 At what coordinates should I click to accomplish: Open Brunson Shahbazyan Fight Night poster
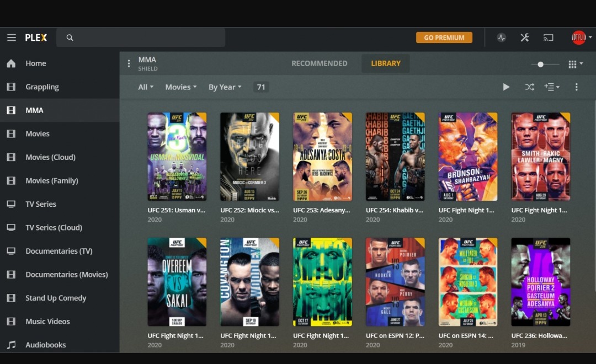click(x=468, y=157)
